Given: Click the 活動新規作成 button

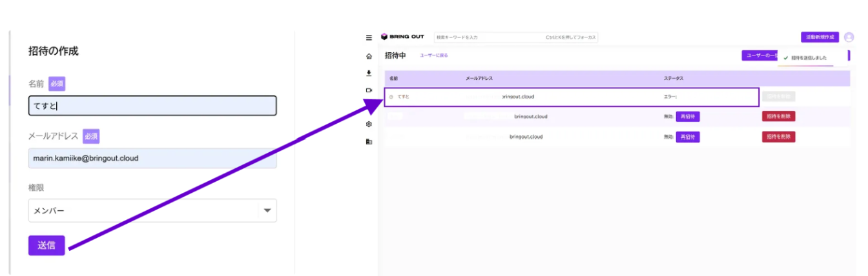Looking at the screenshot, I should click(820, 37).
